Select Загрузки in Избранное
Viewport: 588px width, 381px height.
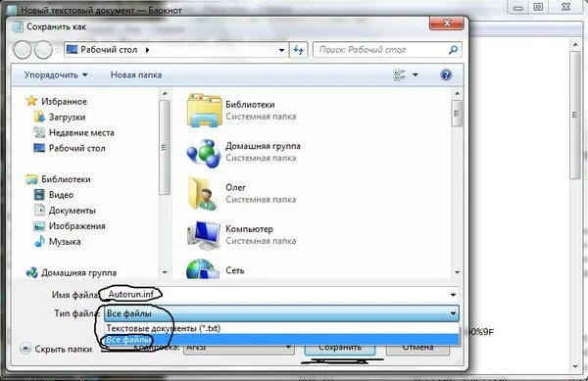point(67,118)
